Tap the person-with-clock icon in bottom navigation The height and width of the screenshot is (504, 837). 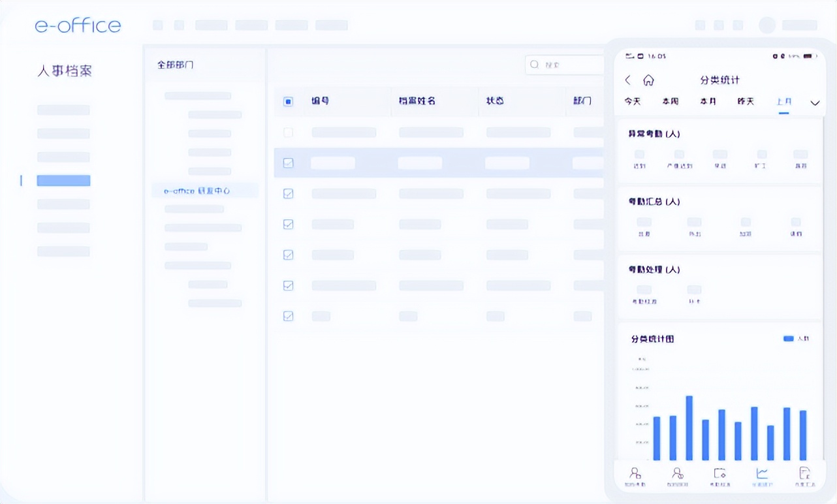click(x=678, y=473)
